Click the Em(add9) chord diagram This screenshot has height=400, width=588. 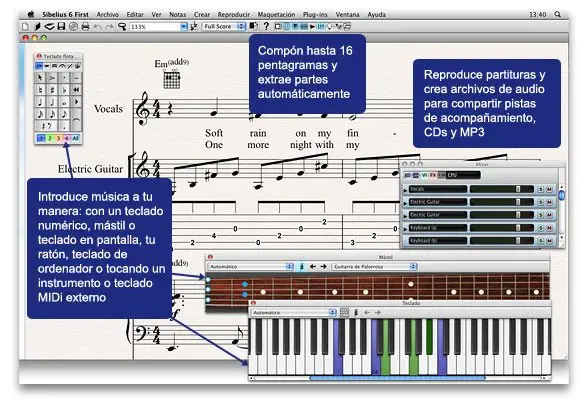tap(172, 80)
